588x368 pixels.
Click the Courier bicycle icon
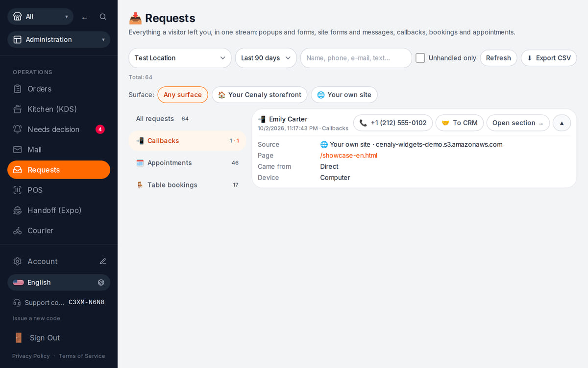[x=18, y=231]
